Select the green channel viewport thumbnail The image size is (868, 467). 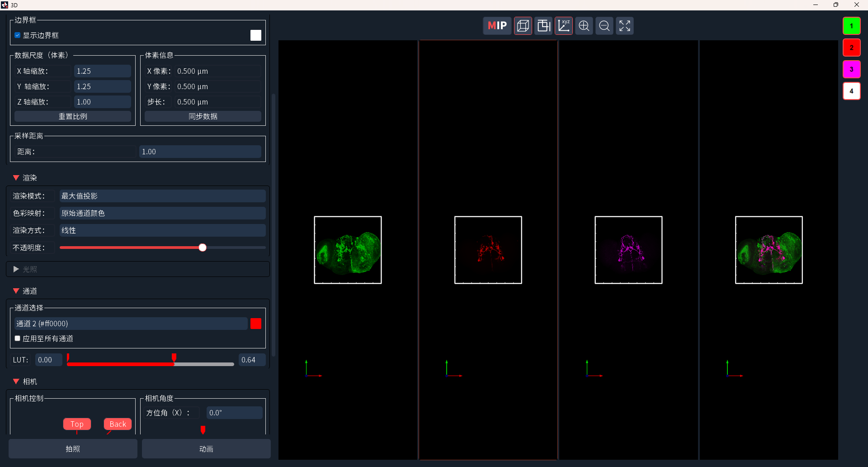pos(348,250)
